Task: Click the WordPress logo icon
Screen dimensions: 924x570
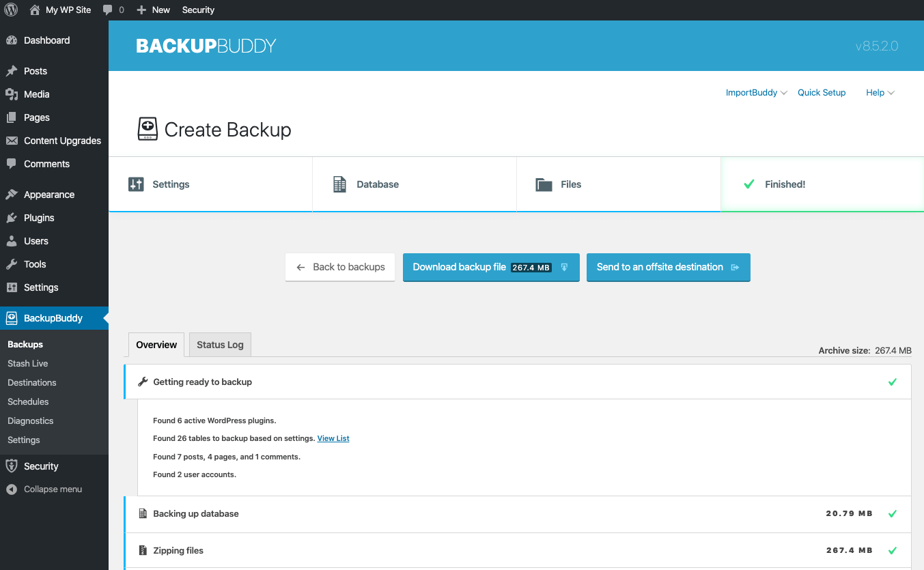Action: click(x=11, y=10)
